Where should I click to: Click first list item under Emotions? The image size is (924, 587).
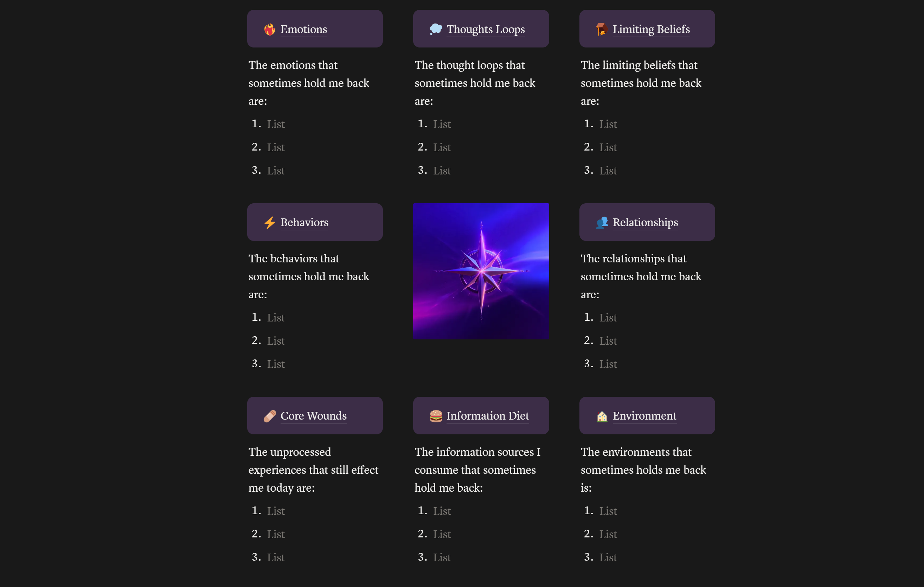pyautogui.click(x=276, y=125)
